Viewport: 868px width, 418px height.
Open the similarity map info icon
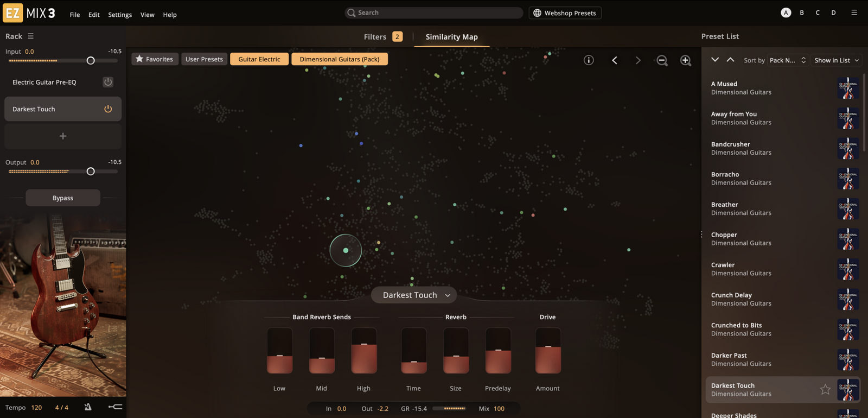click(589, 60)
